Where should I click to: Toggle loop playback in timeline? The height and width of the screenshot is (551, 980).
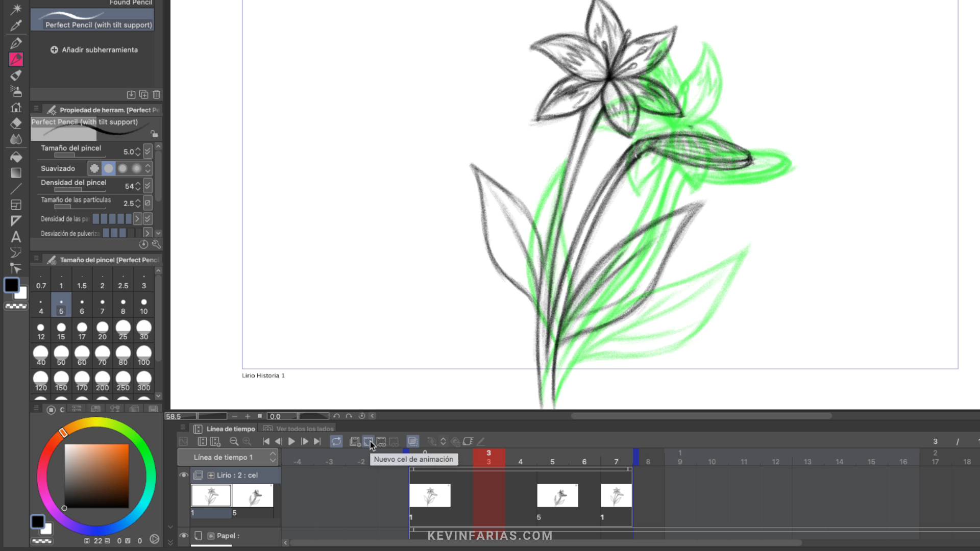pyautogui.click(x=336, y=441)
